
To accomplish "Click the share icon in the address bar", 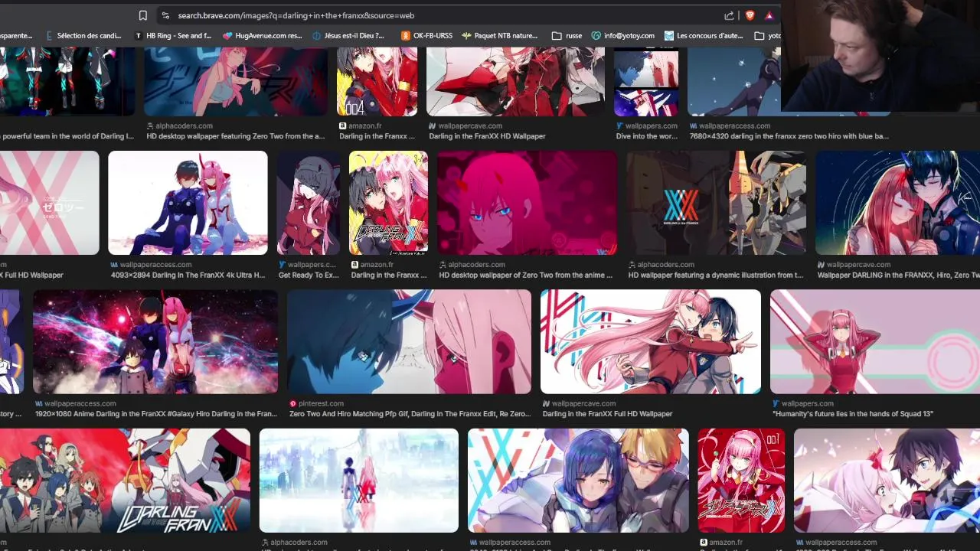I will (x=729, y=15).
